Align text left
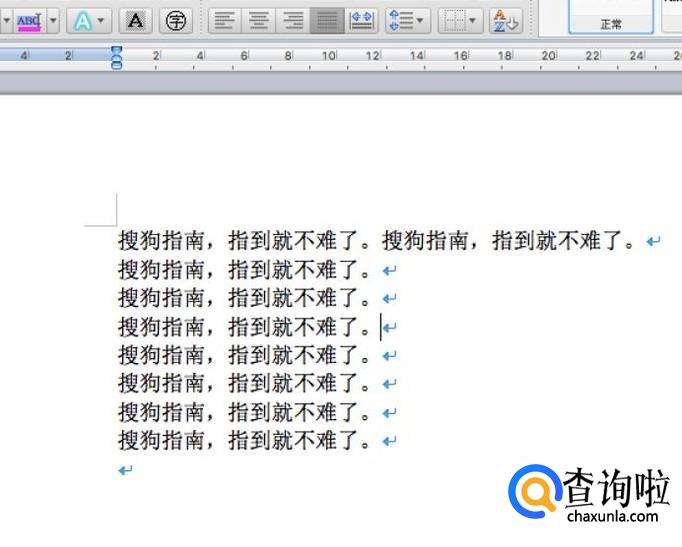 pyautogui.click(x=224, y=20)
